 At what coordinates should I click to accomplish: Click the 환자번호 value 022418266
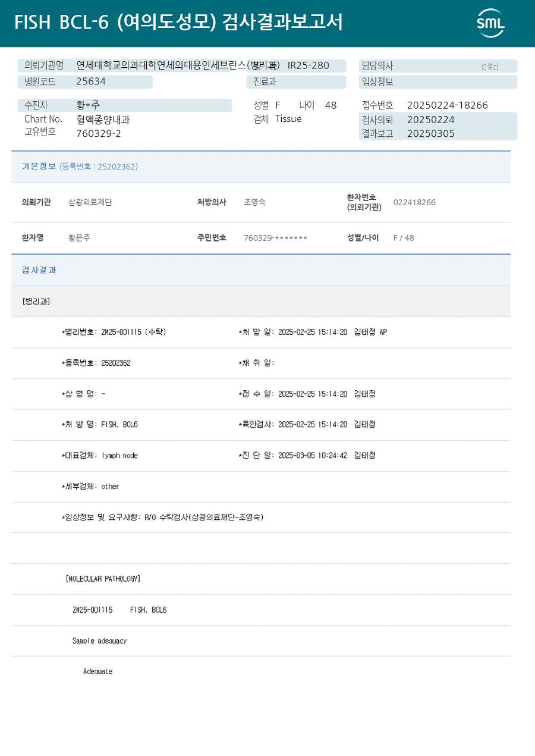(x=414, y=202)
